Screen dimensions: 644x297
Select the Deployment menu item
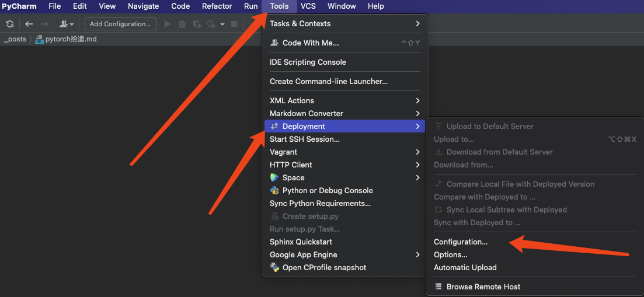click(345, 127)
